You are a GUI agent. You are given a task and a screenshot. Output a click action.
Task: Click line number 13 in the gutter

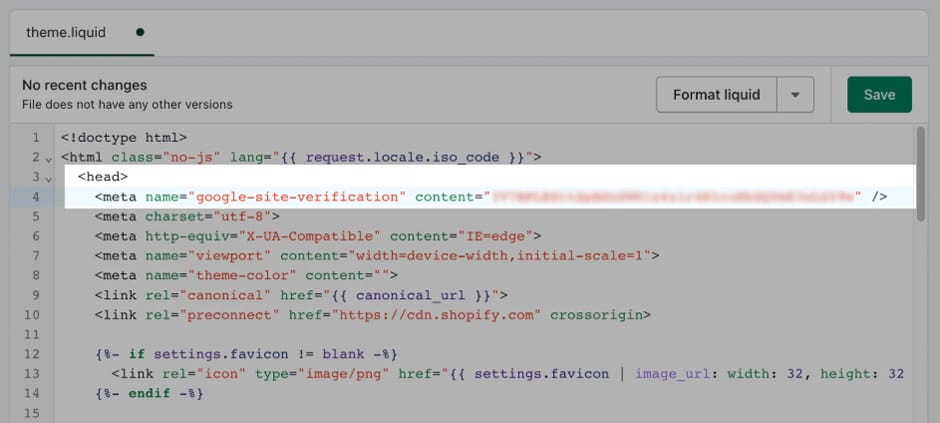33,374
